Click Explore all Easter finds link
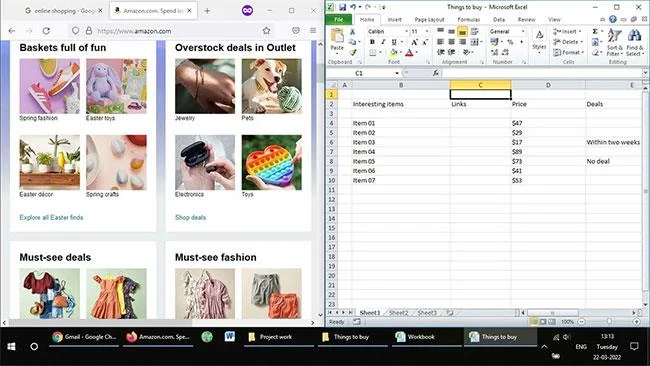The width and height of the screenshot is (650, 366). pyautogui.click(x=51, y=218)
